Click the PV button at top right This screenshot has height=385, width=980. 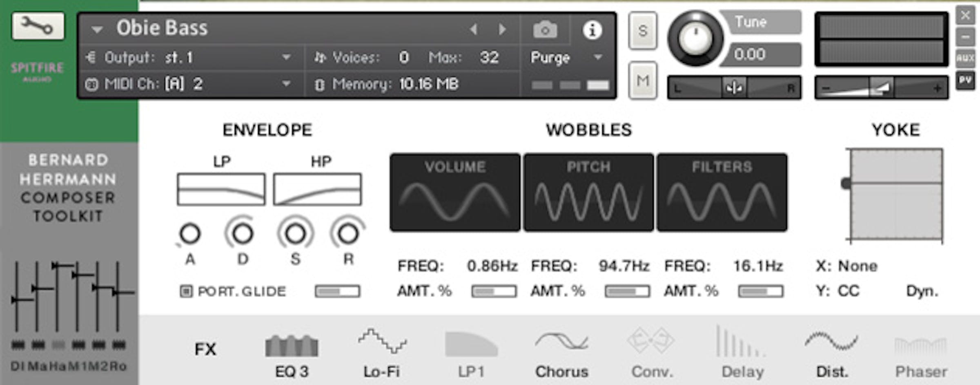click(x=965, y=80)
